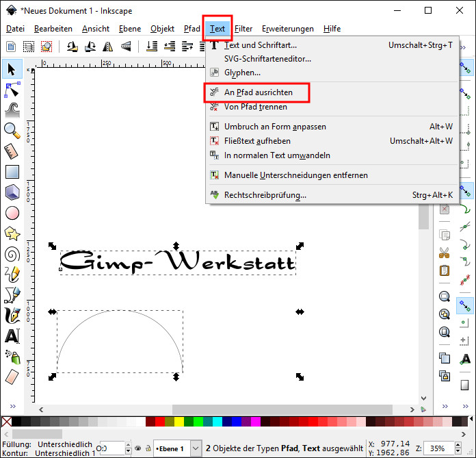Select the Ellipse circle tool
Screen dimensions: 476x458
(12, 213)
